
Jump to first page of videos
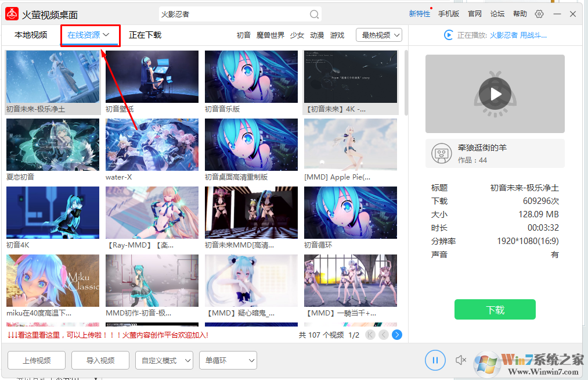tap(370, 335)
